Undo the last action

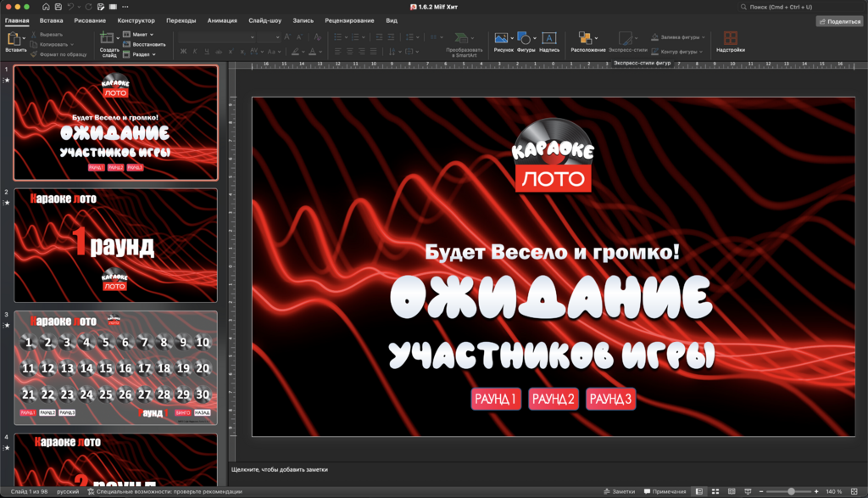coord(71,7)
